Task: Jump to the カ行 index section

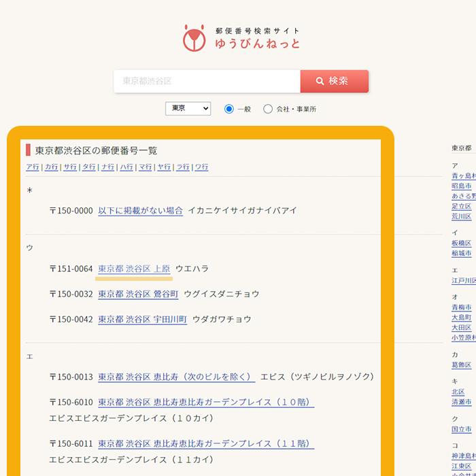Action: [52, 167]
